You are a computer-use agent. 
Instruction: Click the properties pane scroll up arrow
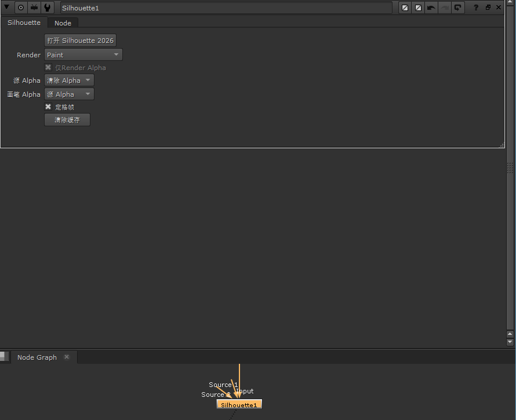coord(510,334)
